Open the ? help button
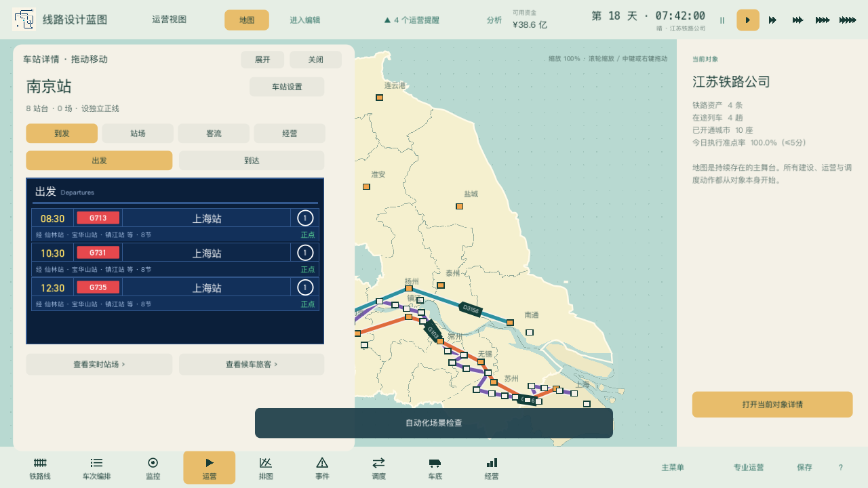868x488 pixels. click(x=841, y=468)
